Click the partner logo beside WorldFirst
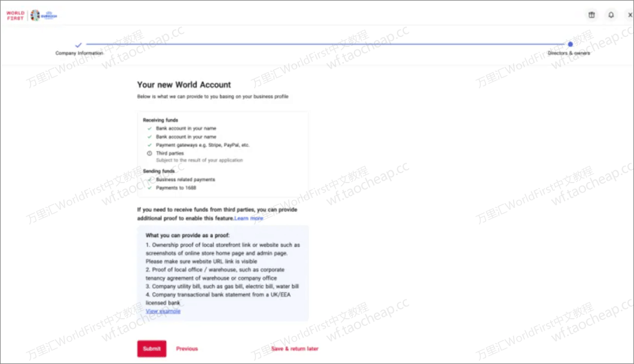The image size is (634, 364). 44,15
